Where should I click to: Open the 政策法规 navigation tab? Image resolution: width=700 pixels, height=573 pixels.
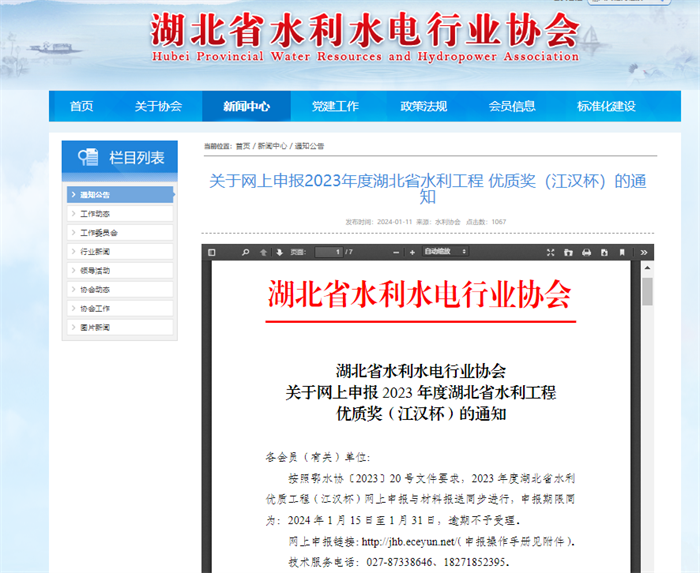423,106
